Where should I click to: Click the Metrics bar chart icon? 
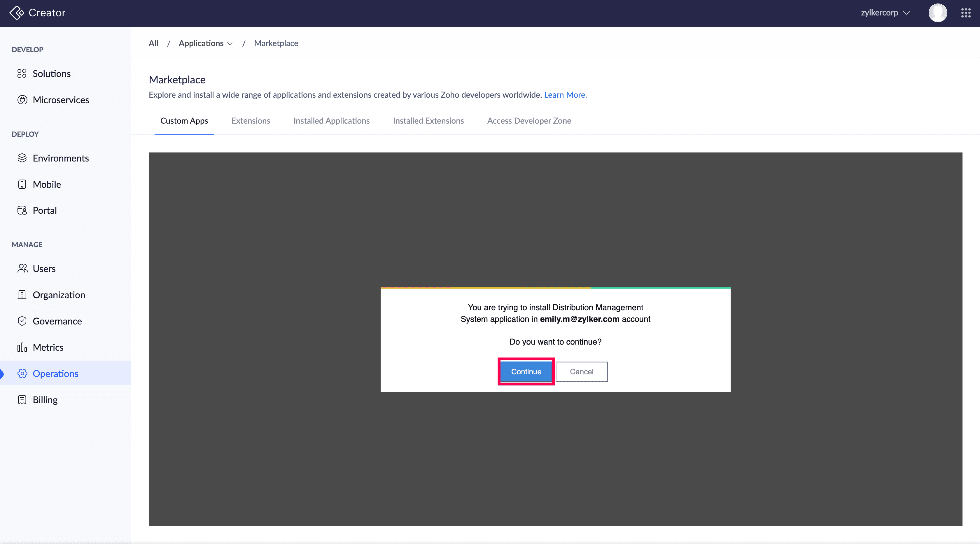coord(22,347)
